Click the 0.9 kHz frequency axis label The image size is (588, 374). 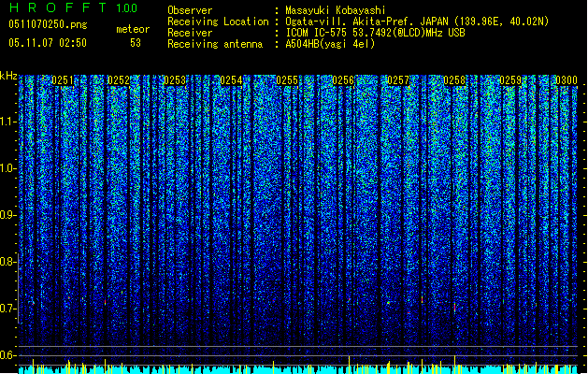coord(7,215)
